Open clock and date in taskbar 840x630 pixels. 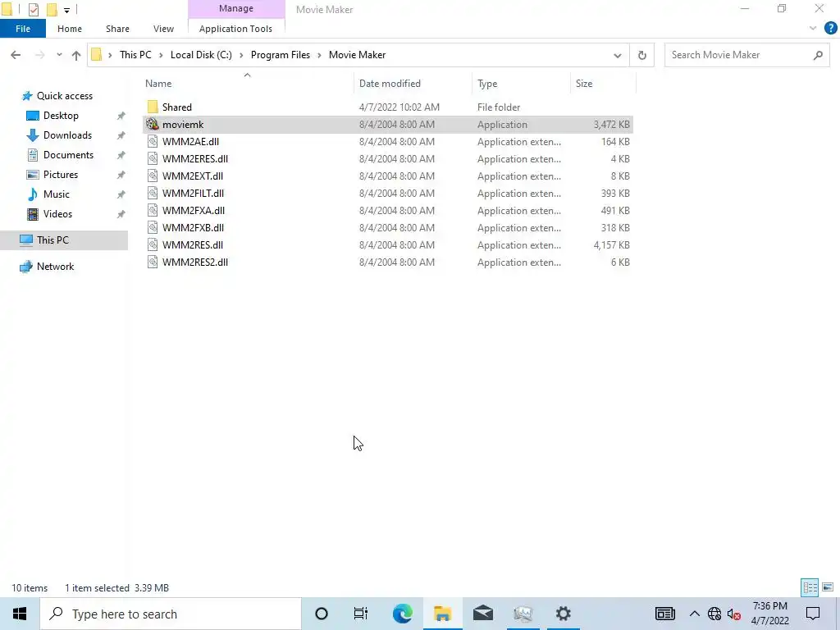pos(769,614)
